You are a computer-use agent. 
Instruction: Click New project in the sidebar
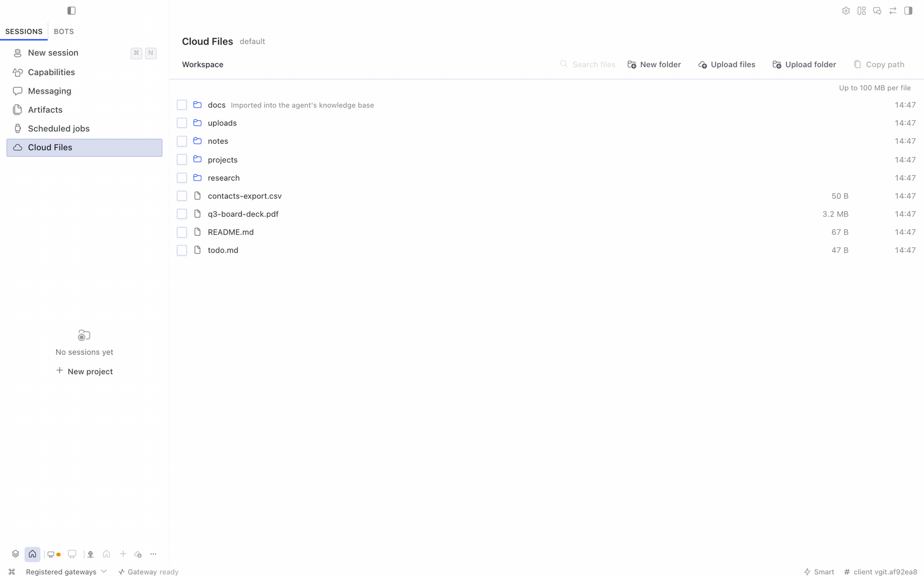[84, 371]
